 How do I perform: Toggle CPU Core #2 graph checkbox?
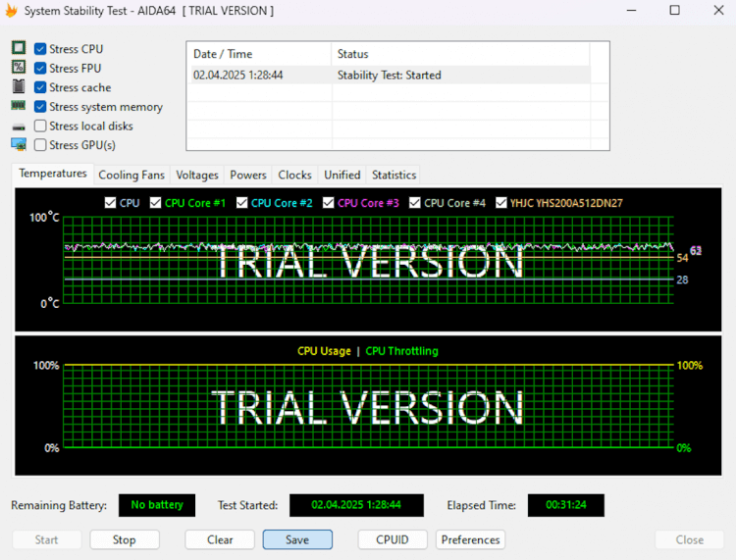coord(241,203)
